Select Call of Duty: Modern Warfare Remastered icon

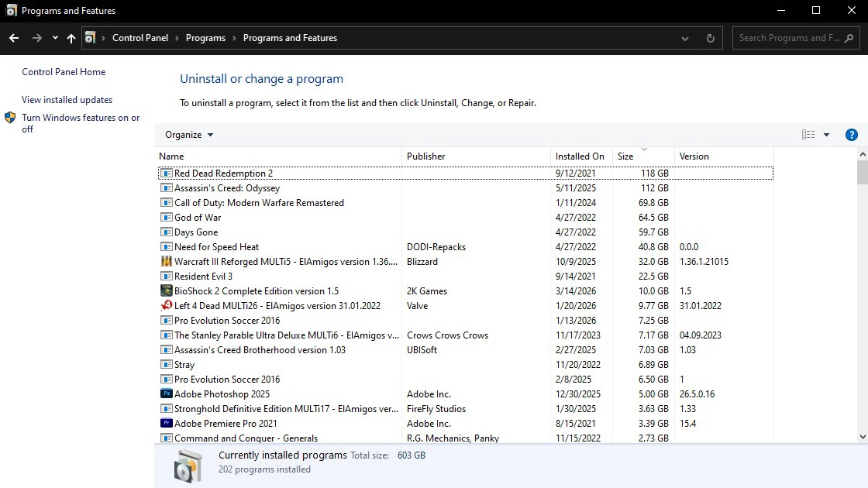166,202
